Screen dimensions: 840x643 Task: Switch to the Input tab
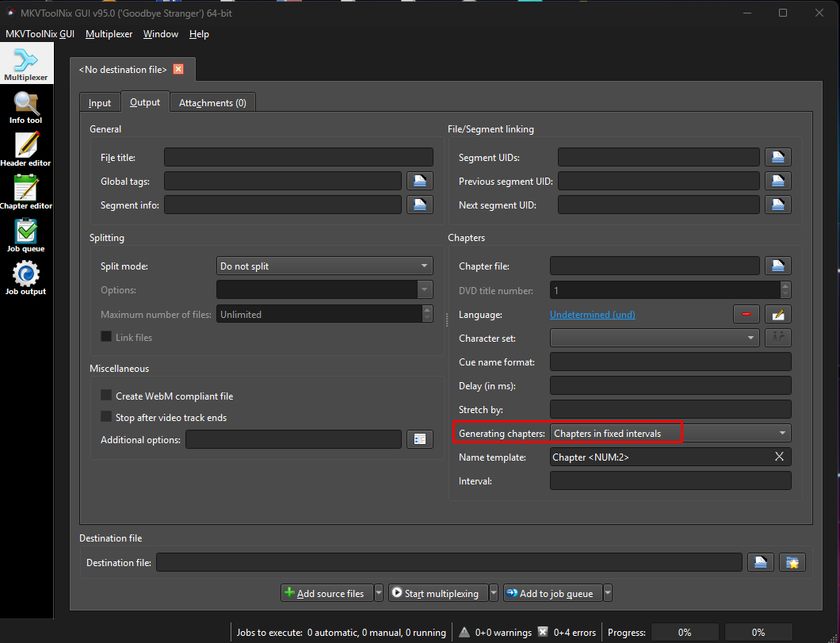click(x=100, y=103)
